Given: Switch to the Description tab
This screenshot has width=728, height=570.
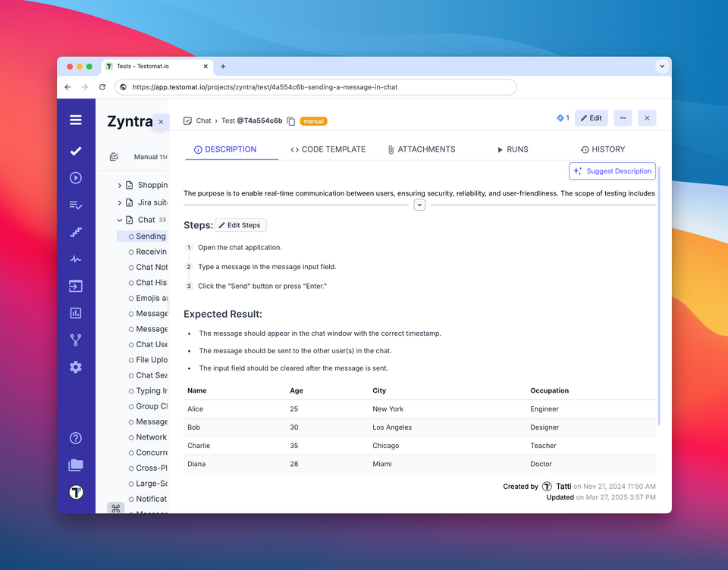Looking at the screenshot, I should tap(225, 149).
